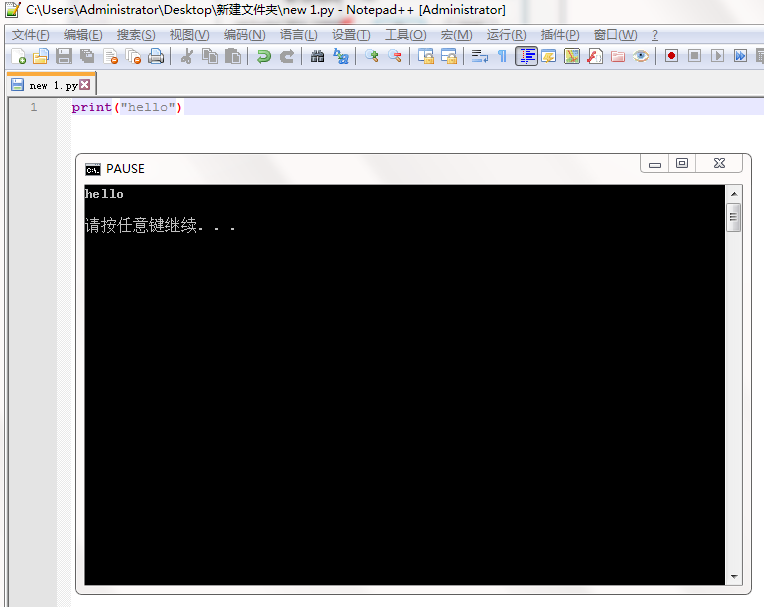Open the 设置(T) menu
Image resolution: width=764 pixels, height=607 pixels.
click(x=351, y=35)
